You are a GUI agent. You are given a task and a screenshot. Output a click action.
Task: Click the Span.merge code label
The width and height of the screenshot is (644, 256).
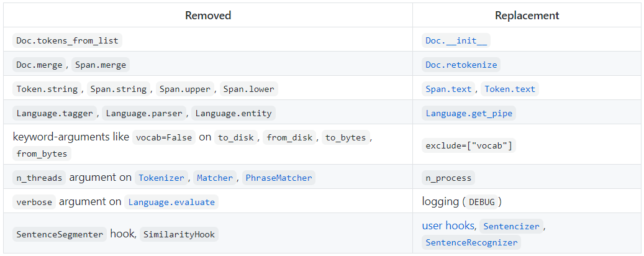[x=101, y=65]
